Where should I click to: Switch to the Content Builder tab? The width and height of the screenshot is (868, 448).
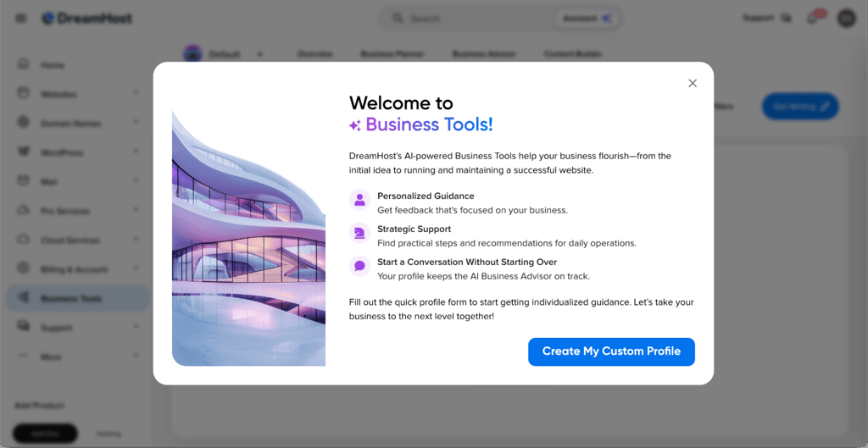[x=572, y=54]
